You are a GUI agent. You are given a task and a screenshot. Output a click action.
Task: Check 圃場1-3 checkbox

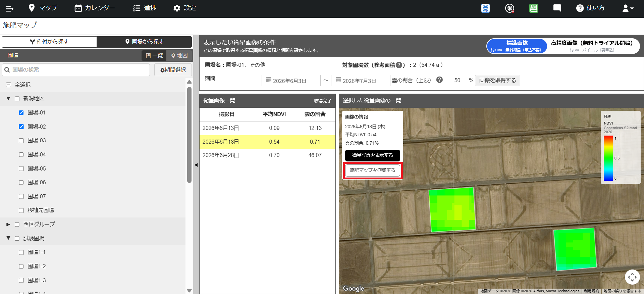(21, 280)
